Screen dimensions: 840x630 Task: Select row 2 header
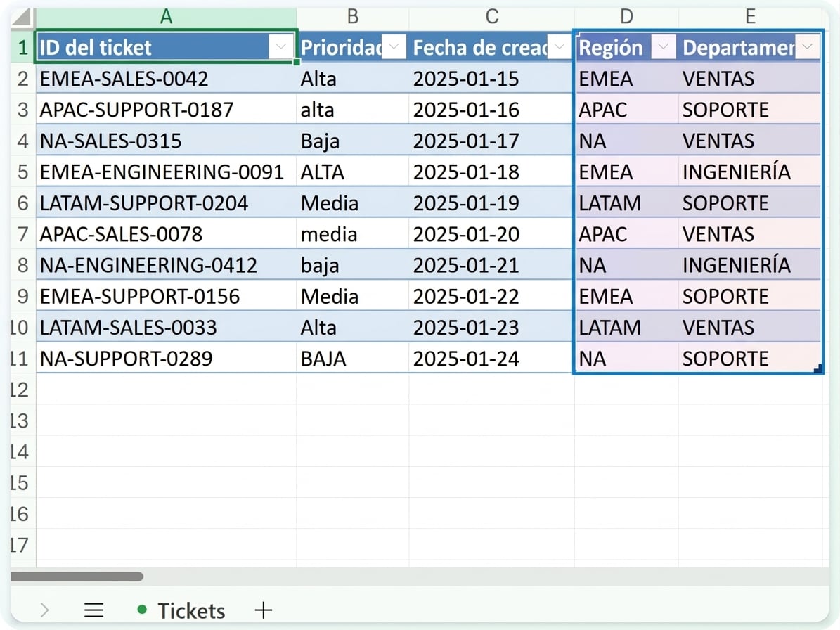23,79
